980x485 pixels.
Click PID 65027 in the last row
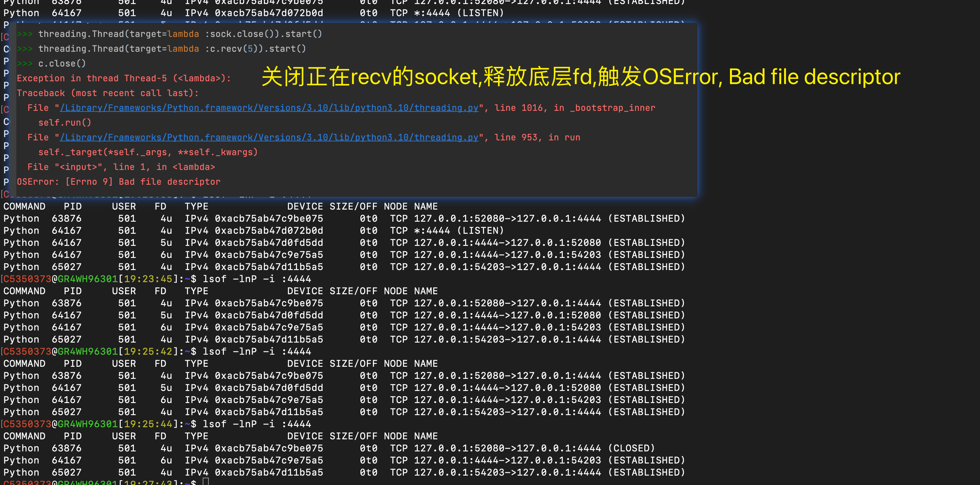(66, 473)
